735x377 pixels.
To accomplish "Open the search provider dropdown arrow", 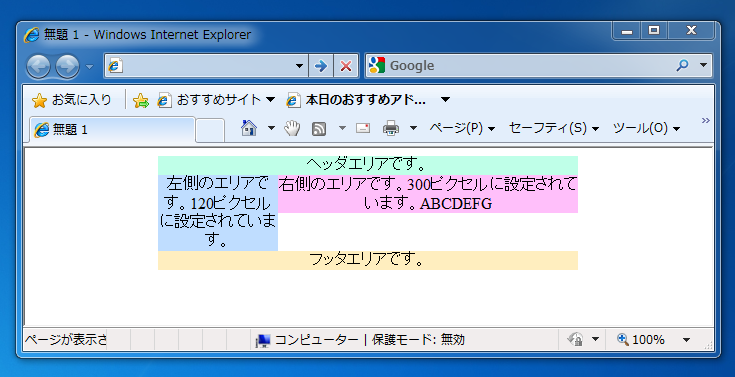I will [x=703, y=65].
